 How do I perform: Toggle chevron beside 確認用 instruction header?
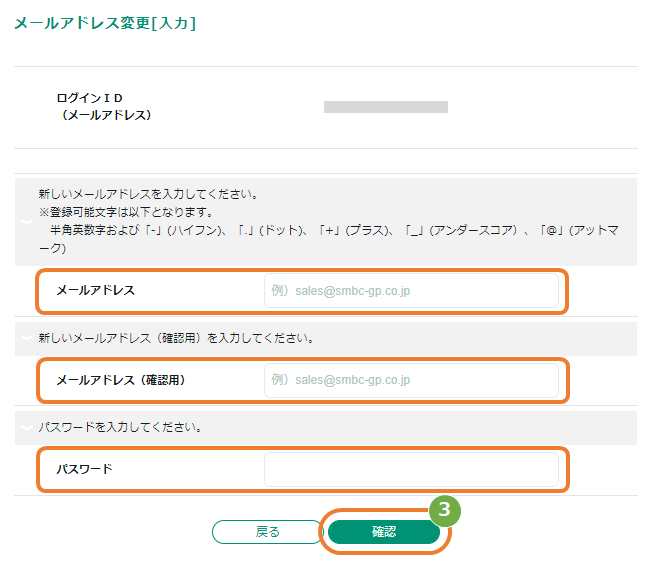(27, 338)
